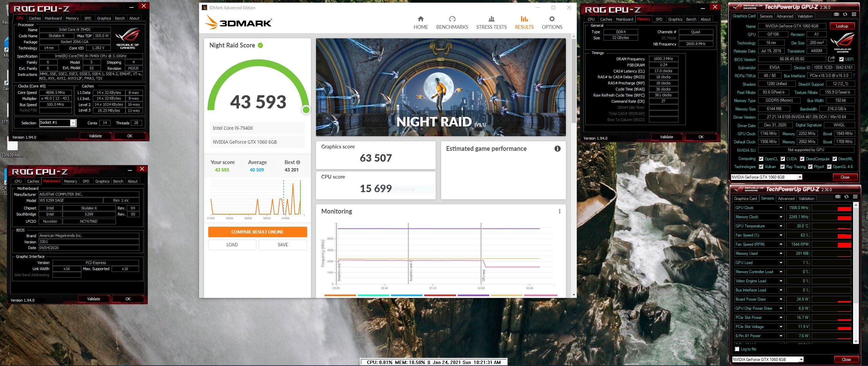The image size is (868, 366).
Task: Expand the Fan Speed (%) sensor dropdown
Action: click(781, 235)
